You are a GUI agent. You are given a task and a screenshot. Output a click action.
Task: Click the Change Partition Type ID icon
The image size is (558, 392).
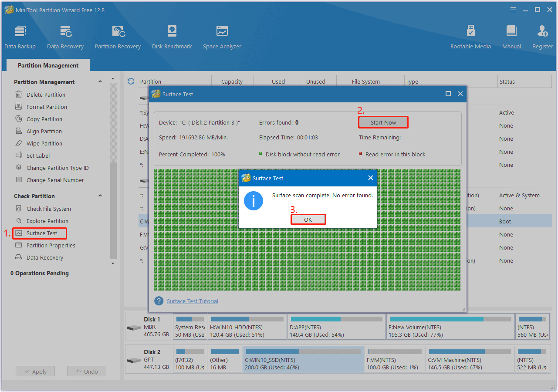[x=19, y=168]
